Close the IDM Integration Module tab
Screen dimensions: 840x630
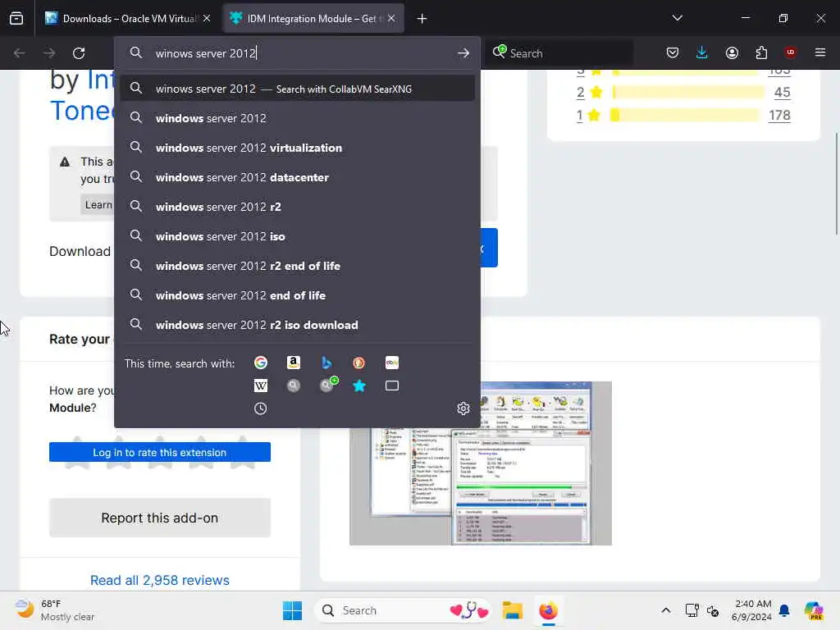pos(391,18)
